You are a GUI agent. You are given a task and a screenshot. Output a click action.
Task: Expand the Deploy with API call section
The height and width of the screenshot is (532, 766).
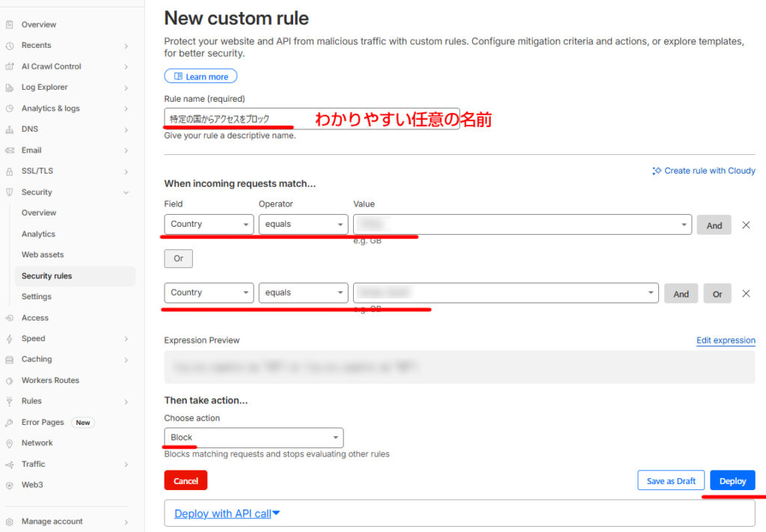pyautogui.click(x=227, y=513)
